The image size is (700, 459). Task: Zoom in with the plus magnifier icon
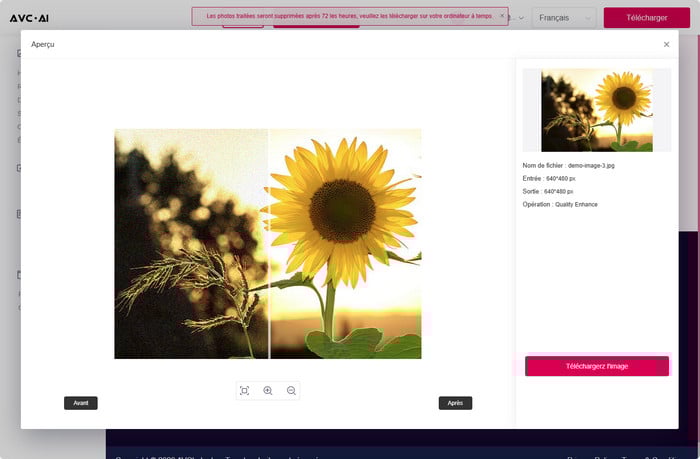268,391
